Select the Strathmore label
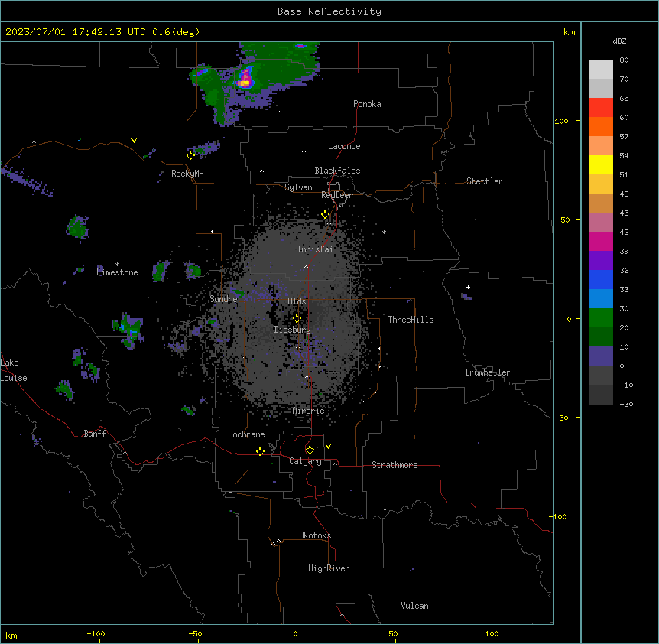 click(x=394, y=465)
